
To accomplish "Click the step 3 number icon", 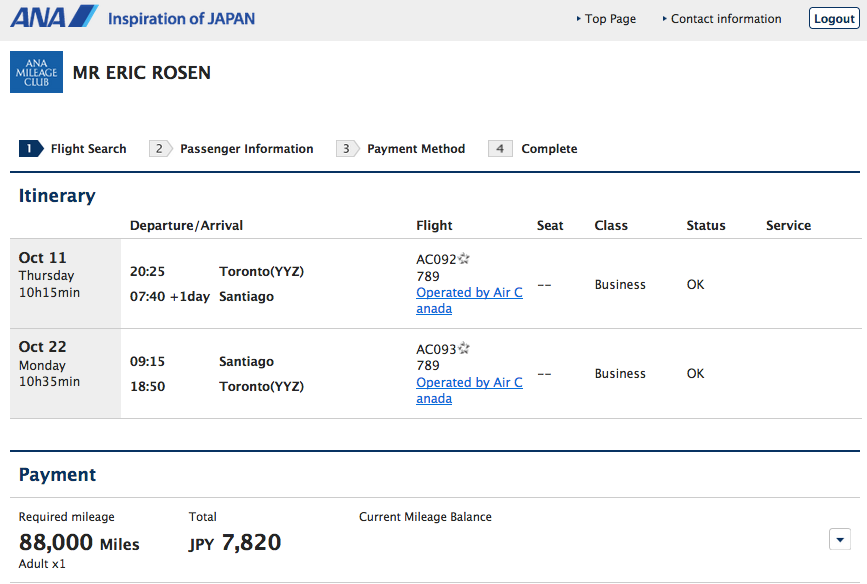I will (x=347, y=149).
